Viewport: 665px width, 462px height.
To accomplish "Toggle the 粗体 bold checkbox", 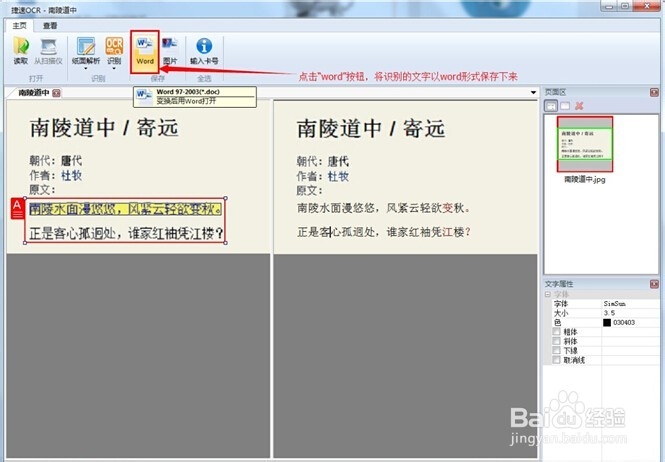I will (x=556, y=331).
